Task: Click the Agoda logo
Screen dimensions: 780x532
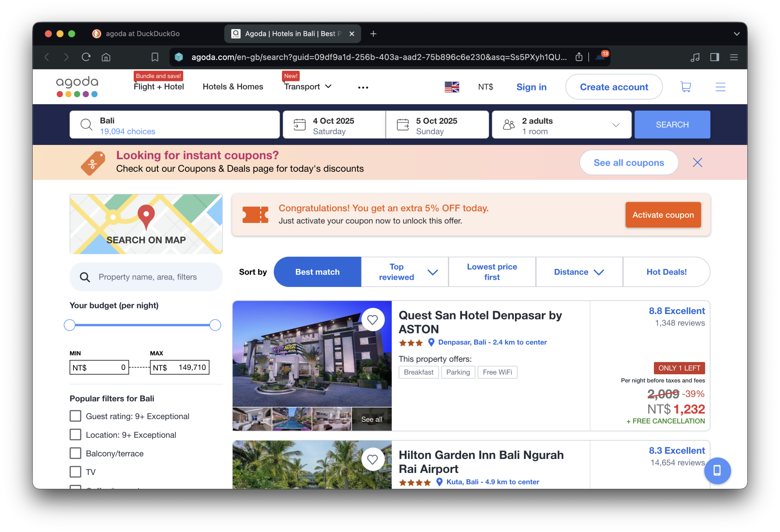Action: (77, 86)
